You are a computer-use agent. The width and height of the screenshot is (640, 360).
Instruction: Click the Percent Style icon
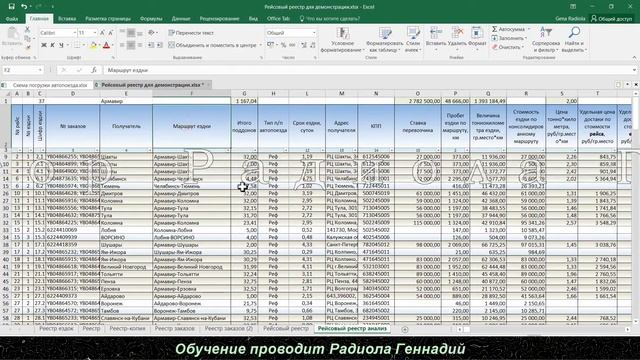coord(283,45)
